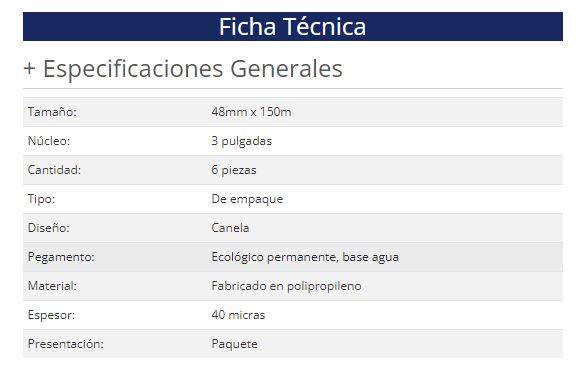Collapse the Especificaciones Generales section

click(183, 69)
